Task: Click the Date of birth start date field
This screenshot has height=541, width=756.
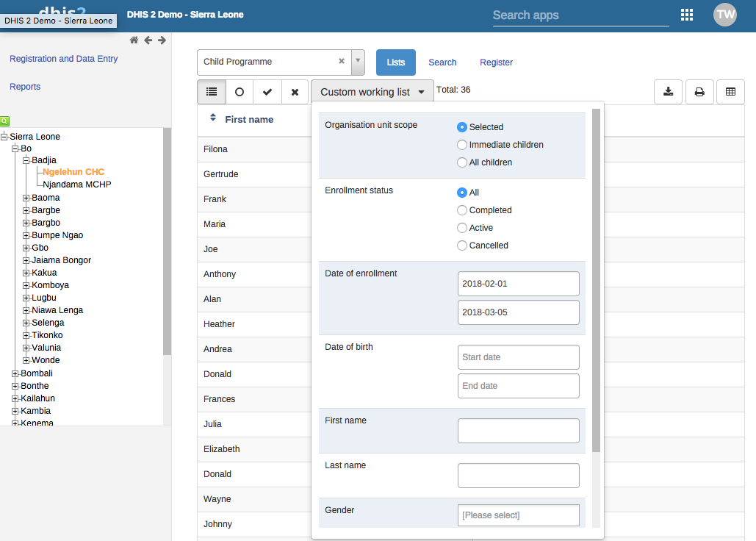Action: (518, 357)
